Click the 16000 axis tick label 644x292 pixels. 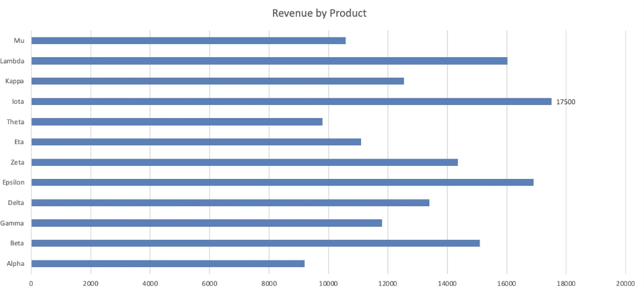tap(507, 283)
